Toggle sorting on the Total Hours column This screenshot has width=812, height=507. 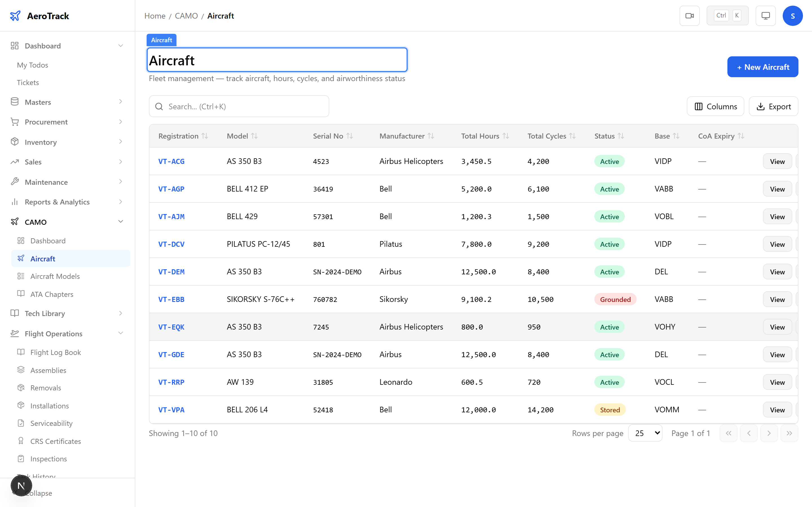(506, 136)
